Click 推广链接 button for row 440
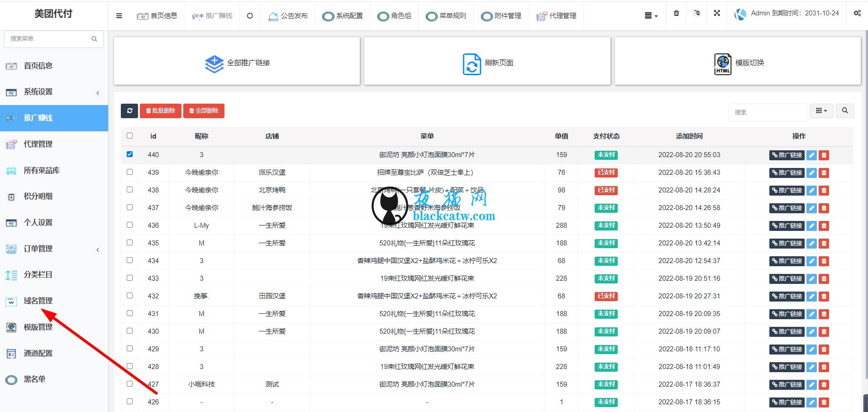The width and height of the screenshot is (868, 412). click(787, 155)
